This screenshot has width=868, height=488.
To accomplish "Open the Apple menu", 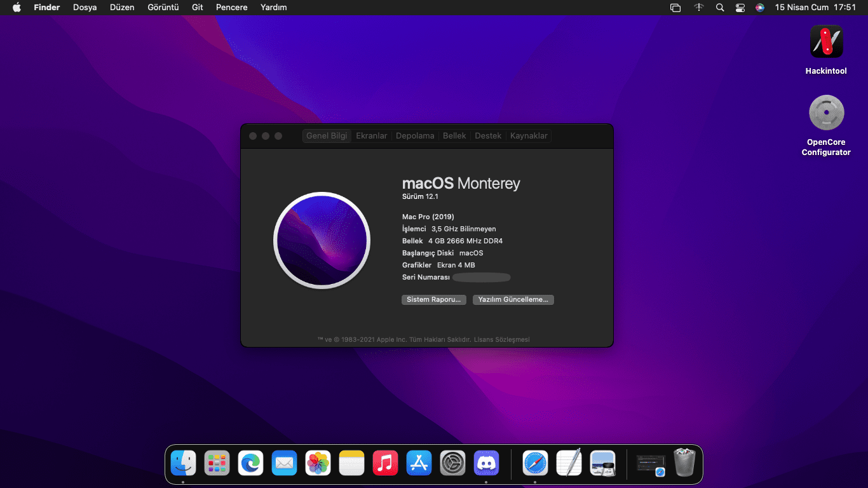I will pyautogui.click(x=17, y=8).
